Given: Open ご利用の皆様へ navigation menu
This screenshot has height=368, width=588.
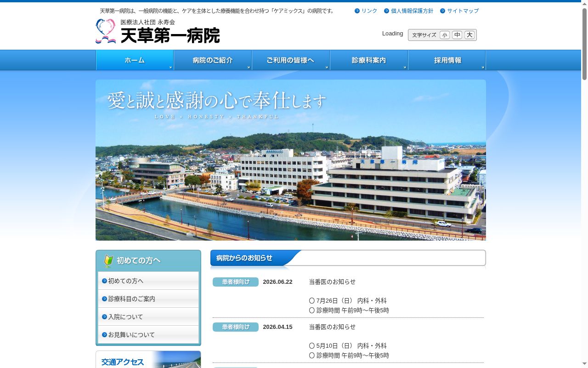Looking at the screenshot, I should (291, 60).
